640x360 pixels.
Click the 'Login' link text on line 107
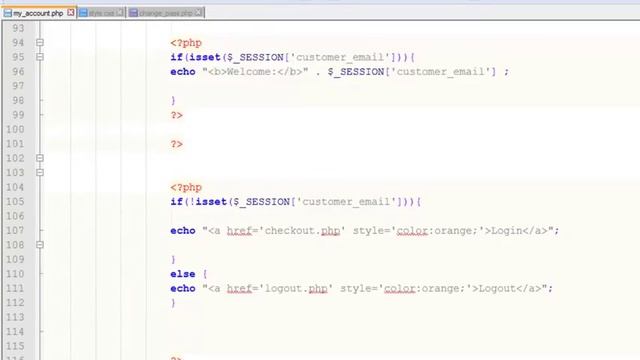(507, 231)
